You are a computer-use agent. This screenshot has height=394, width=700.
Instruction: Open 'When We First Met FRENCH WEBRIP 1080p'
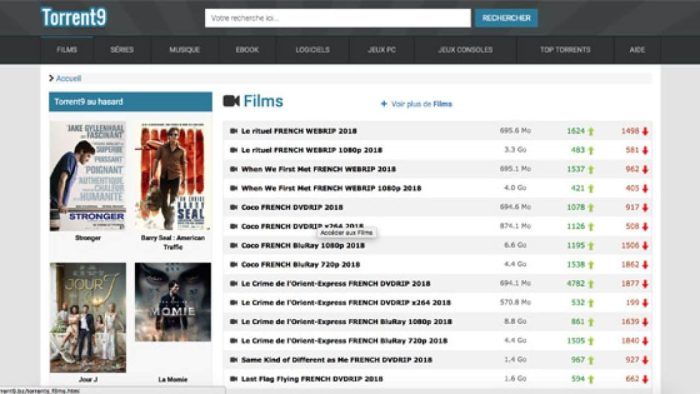[331, 188]
